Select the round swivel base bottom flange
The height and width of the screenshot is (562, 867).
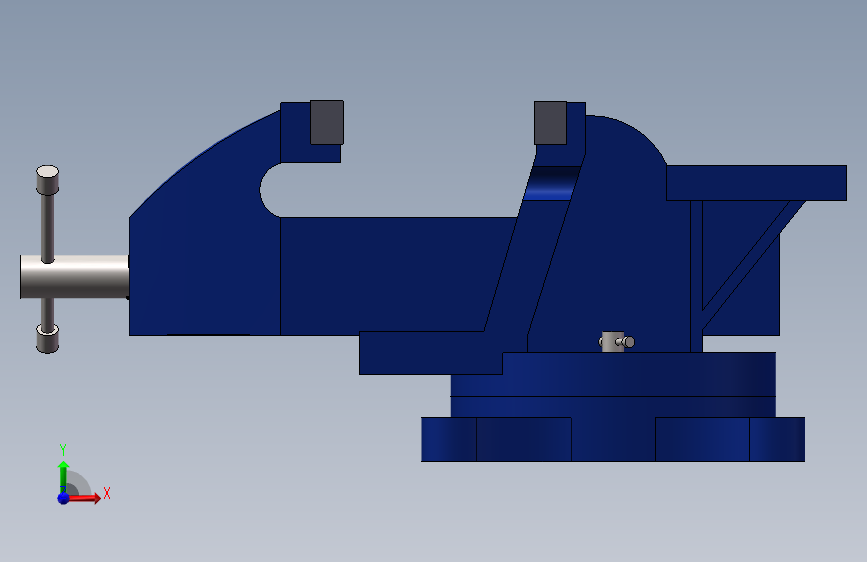[613, 439]
